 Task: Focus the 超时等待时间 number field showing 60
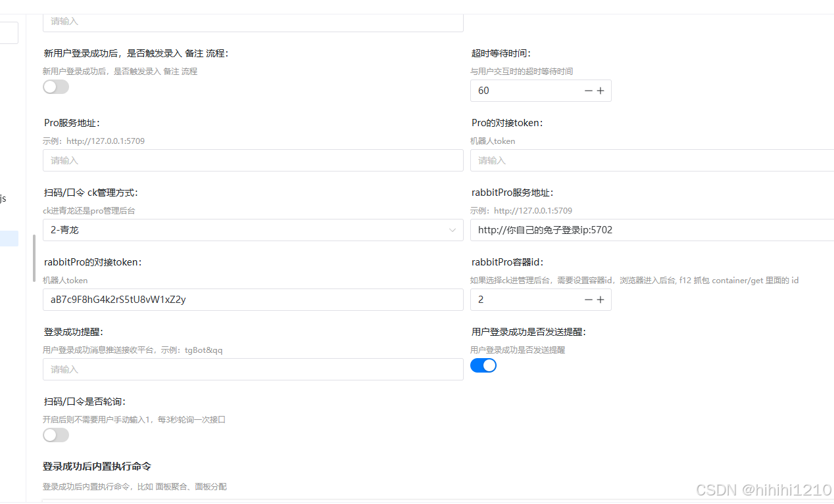[541, 91]
